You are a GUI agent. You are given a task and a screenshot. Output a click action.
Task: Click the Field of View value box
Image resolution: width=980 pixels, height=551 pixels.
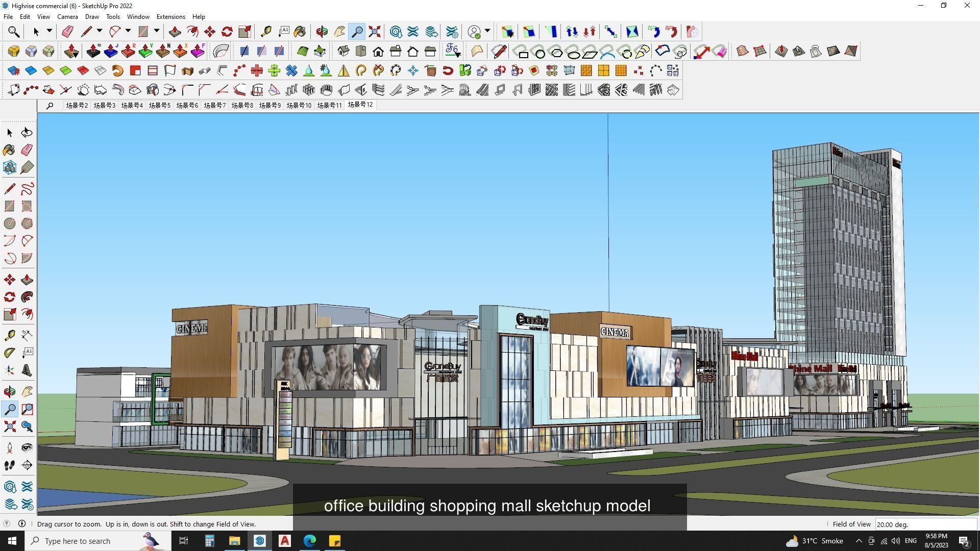point(925,524)
